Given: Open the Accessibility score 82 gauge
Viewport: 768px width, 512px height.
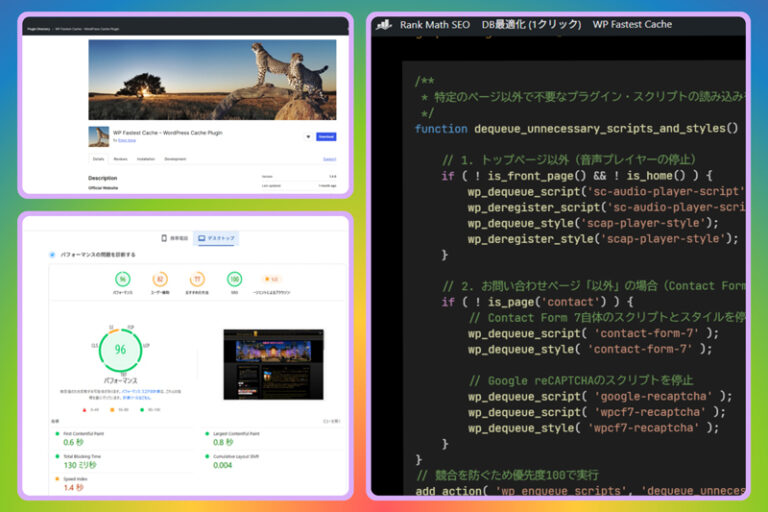Looking at the screenshot, I should (160, 279).
